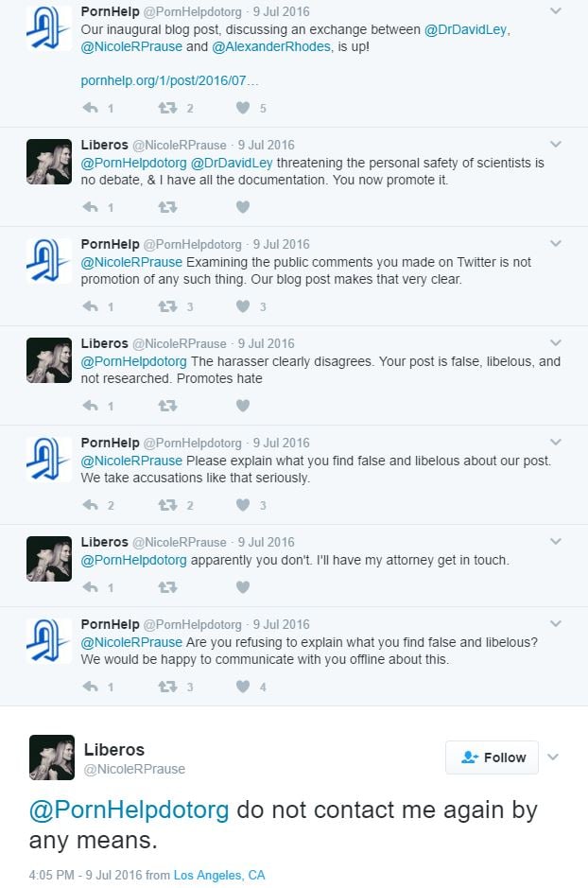Reply to the inaugural blog post tweet
This screenshot has height=888, width=588.
[91, 108]
